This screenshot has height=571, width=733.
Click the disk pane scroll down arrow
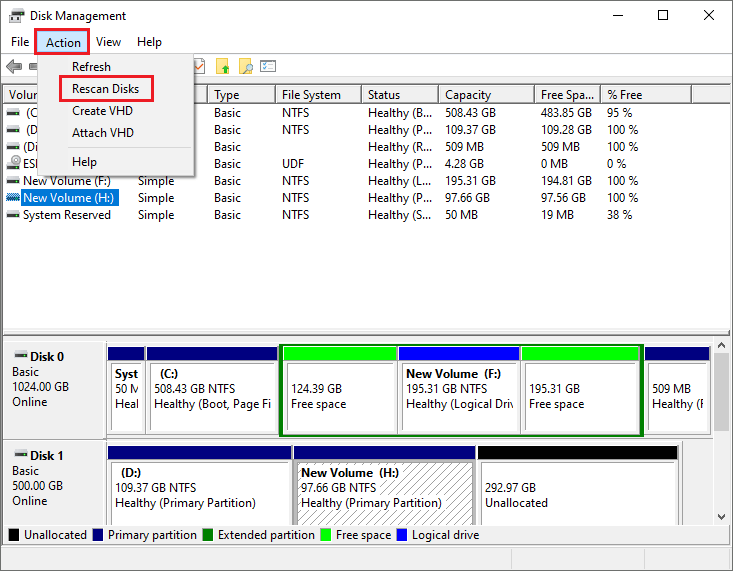click(721, 517)
